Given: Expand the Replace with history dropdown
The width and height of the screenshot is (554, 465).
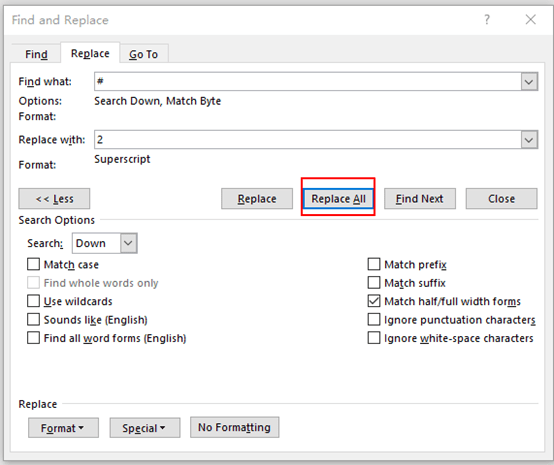Looking at the screenshot, I should (x=529, y=140).
